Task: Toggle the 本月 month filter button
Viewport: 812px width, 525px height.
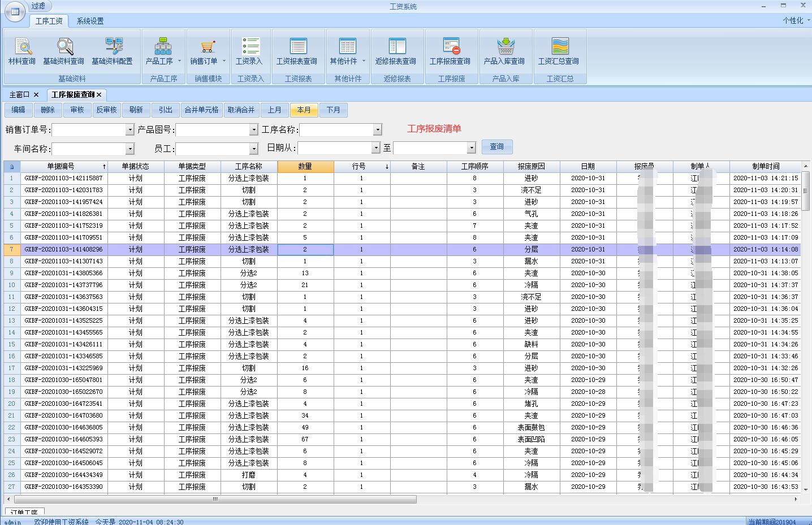Action: point(304,110)
